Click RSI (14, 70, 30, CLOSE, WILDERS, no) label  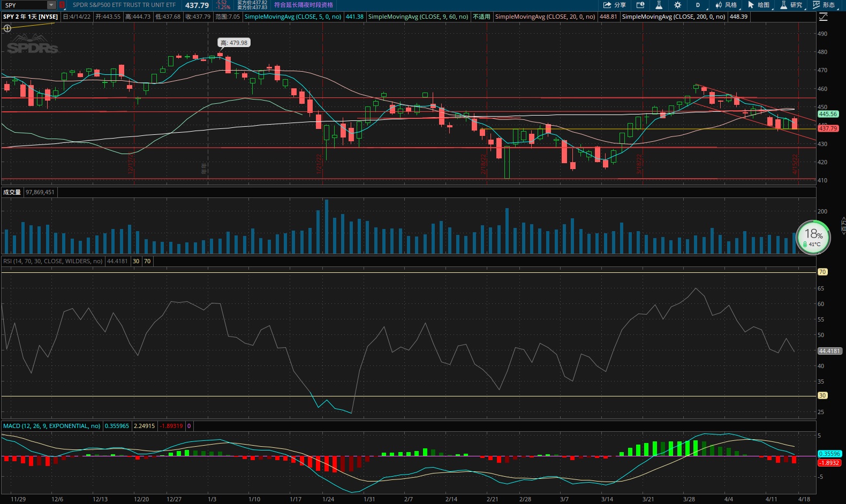pos(52,261)
